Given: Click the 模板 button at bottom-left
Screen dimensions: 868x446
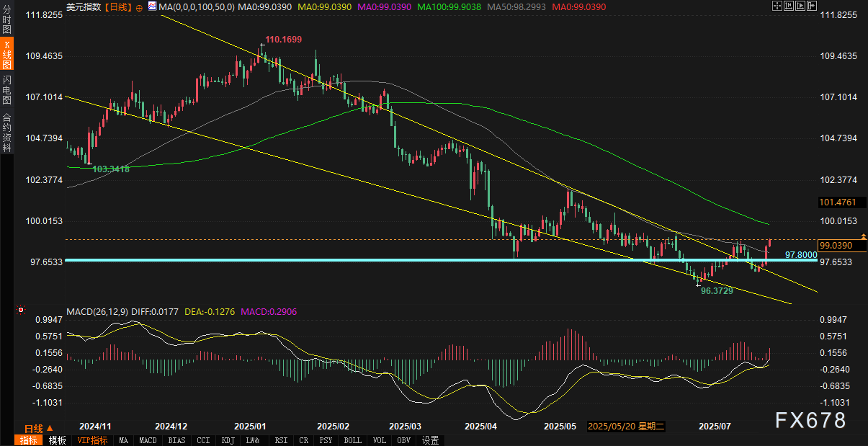Looking at the screenshot, I should pyautogui.click(x=58, y=440).
